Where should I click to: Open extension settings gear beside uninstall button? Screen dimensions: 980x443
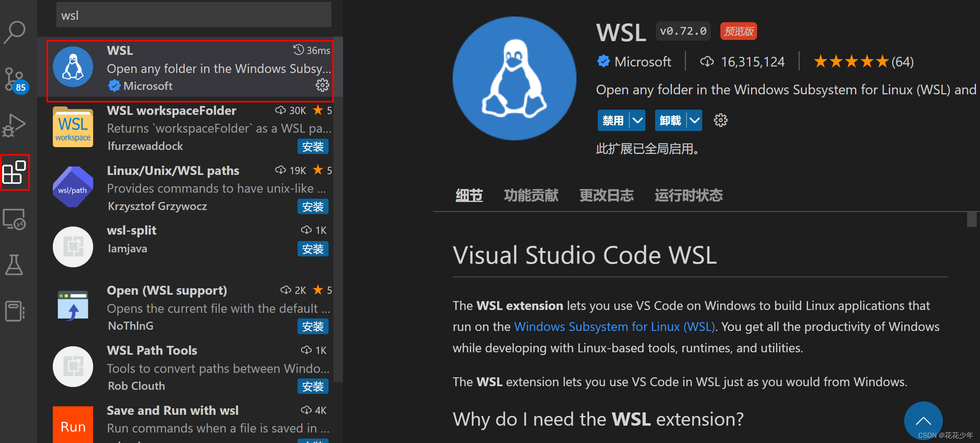click(x=720, y=120)
